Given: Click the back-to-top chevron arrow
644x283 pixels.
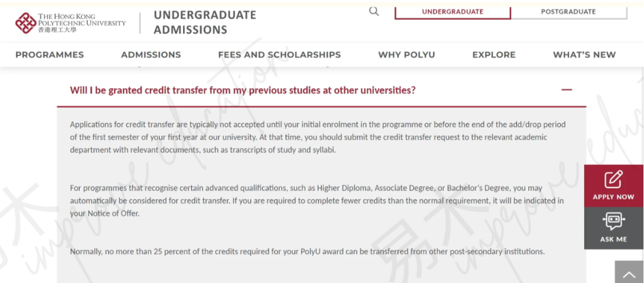Looking at the screenshot, I should click(x=629, y=275).
